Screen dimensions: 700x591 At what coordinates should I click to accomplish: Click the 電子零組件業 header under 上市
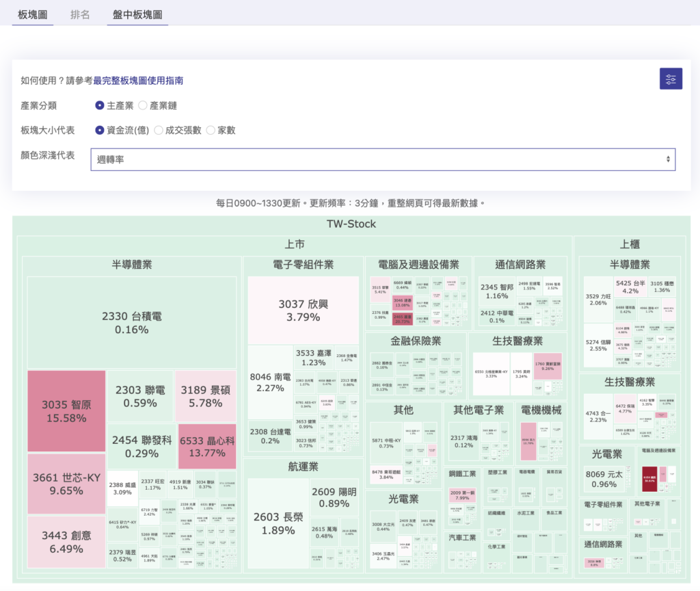303,265
